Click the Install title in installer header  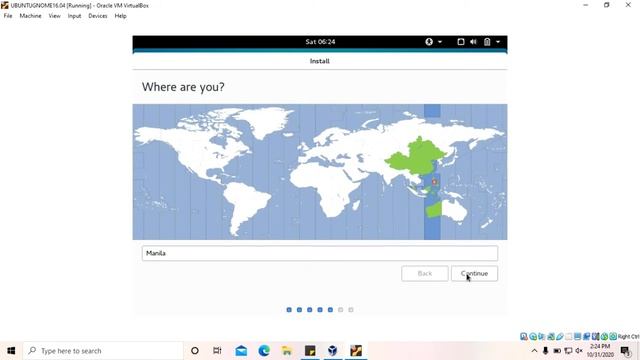click(x=320, y=61)
